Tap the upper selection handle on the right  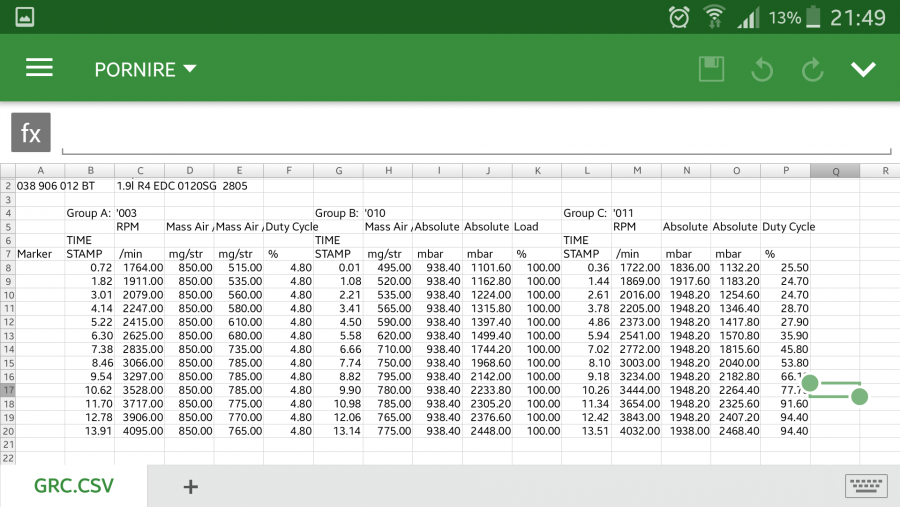[x=810, y=383]
